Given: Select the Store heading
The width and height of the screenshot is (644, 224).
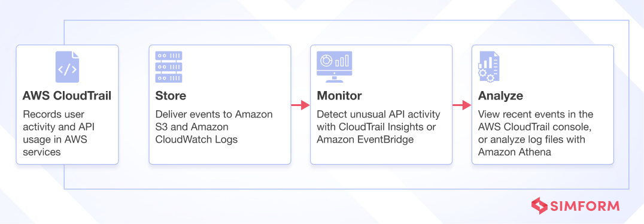Looking at the screenshot, I should 171,96.
